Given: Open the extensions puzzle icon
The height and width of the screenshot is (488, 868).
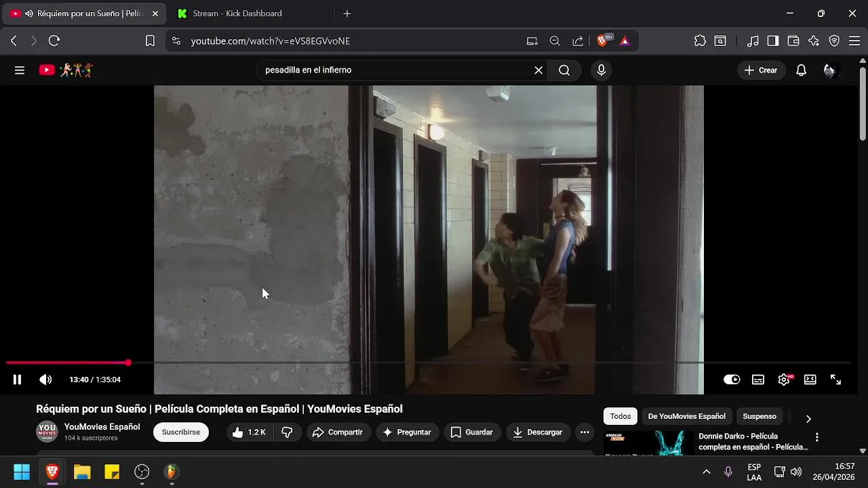Looking at the screenshot, I should (x=700, y=41).
